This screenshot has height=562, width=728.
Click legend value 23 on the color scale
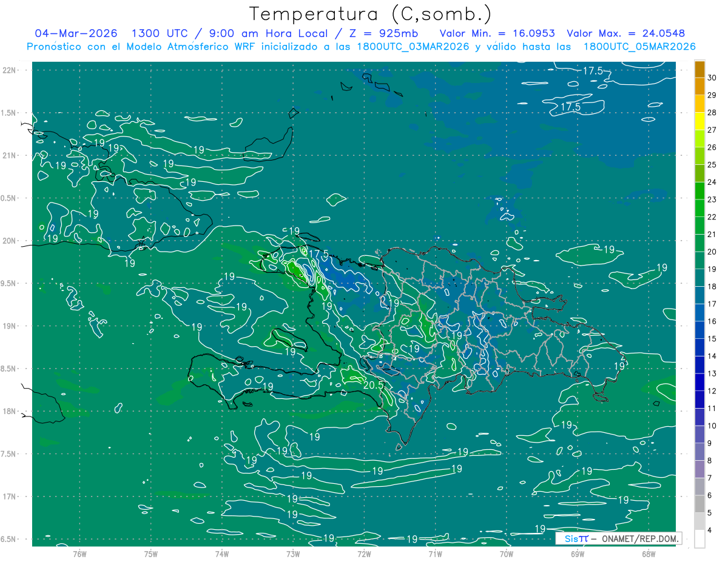(x=712, y=199)
